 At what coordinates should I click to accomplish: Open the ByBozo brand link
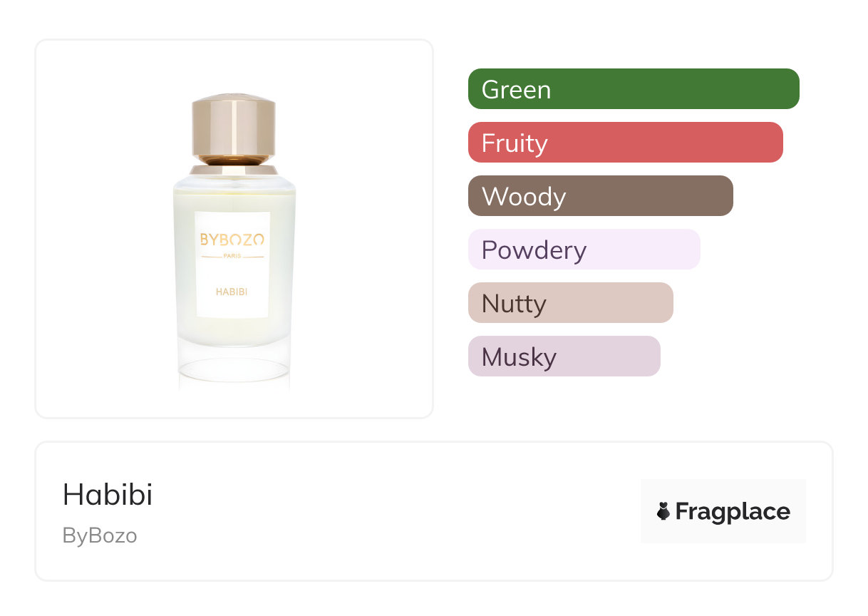pos(100,535)
